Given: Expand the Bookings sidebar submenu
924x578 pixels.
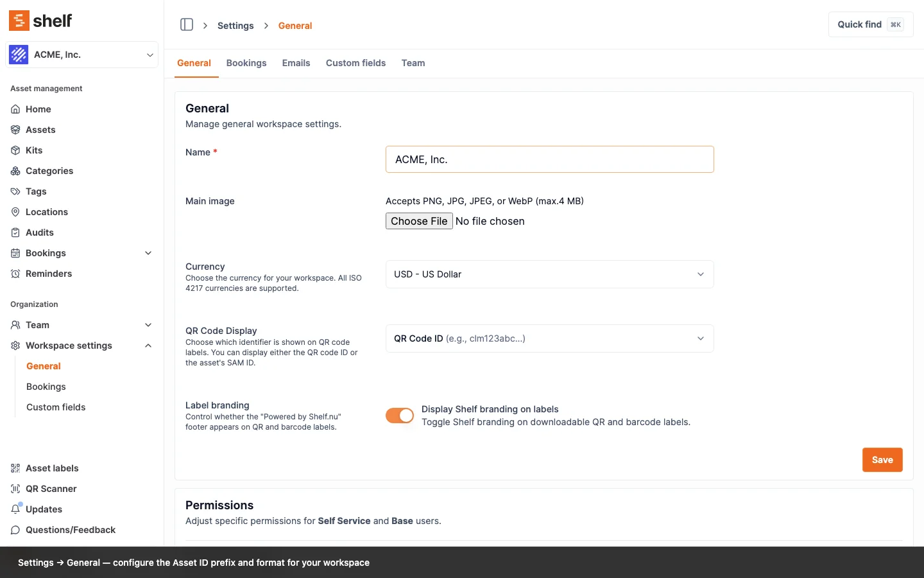Looking at the screenshot, I should (x=148, y=253).
